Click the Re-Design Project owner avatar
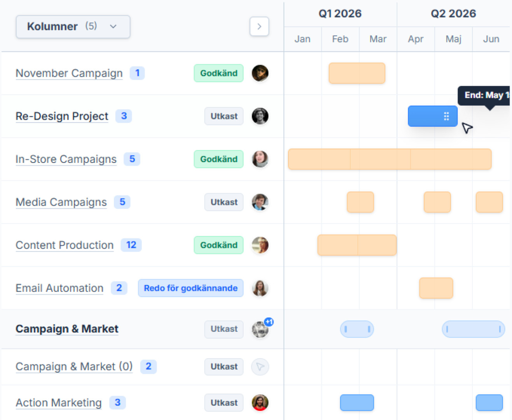The height and width of the screenshot is (420, 512). (x=260, y=116)
